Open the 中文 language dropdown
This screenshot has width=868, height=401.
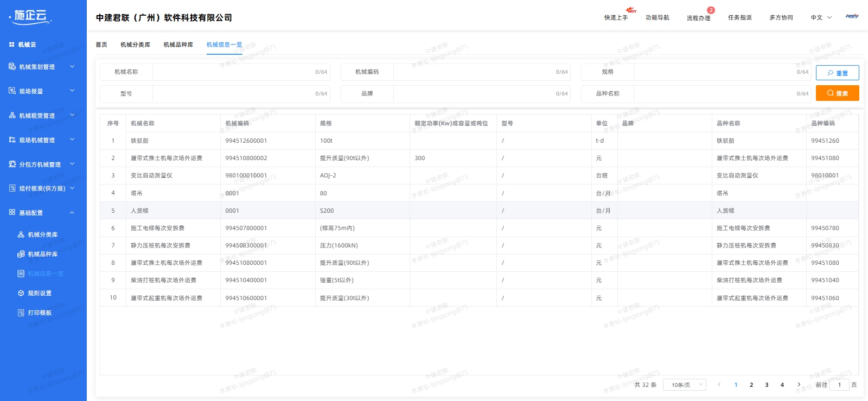821,18
